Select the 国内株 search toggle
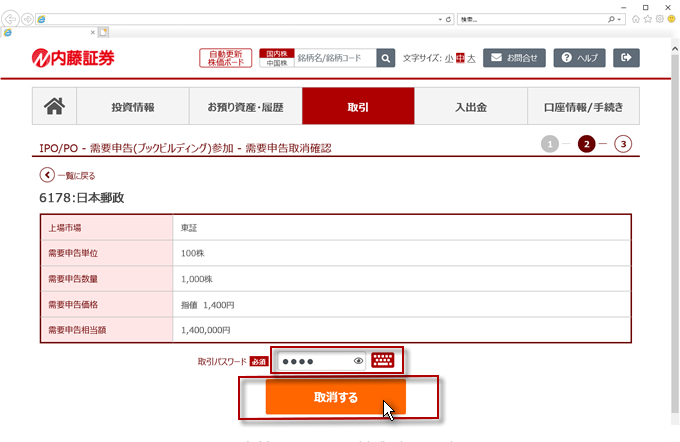Image resolution: width=680 pixels, height=442 pixels. [x=277, y=53]
